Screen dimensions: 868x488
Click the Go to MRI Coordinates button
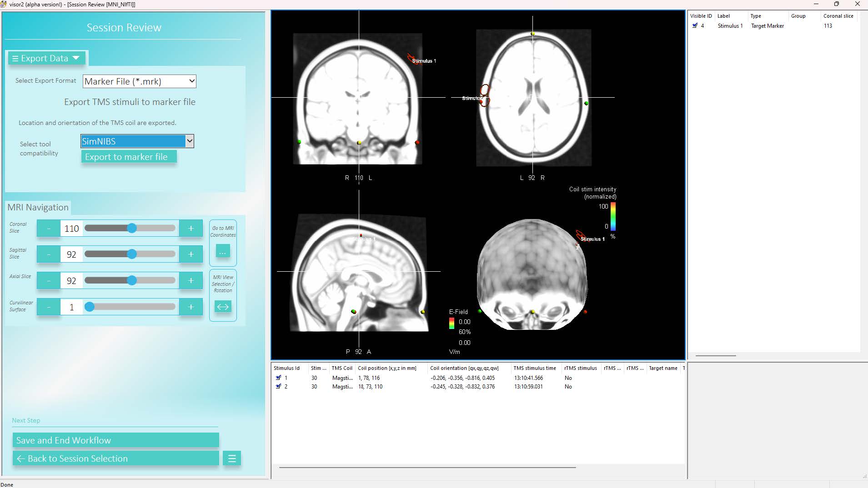(222, 251)
